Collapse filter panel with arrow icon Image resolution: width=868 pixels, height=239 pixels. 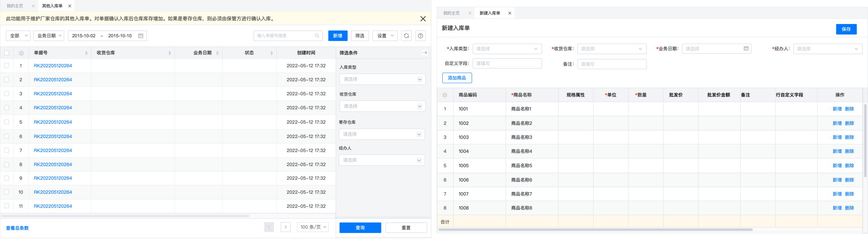(425, 53)
